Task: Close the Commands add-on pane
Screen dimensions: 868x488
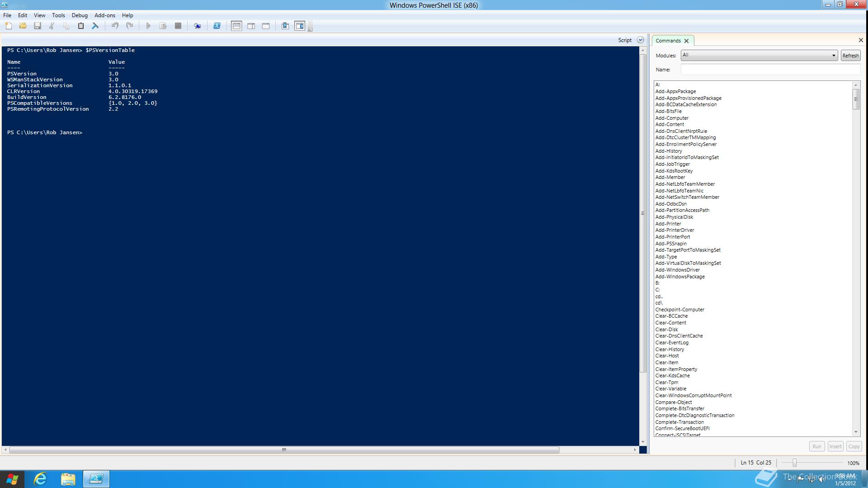Action: tap(861, 40)
